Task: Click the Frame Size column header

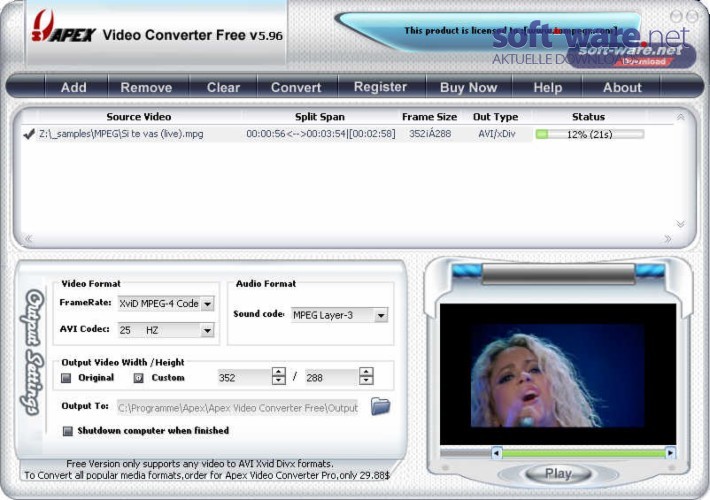Action: pos(429,117)
